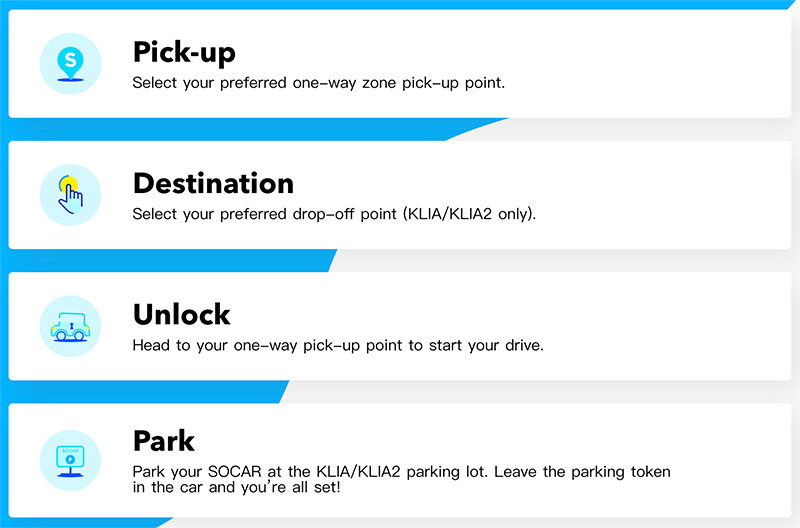Screen dimensions: 800x528
Task: Select the Unlock heading
Action: 182,314
